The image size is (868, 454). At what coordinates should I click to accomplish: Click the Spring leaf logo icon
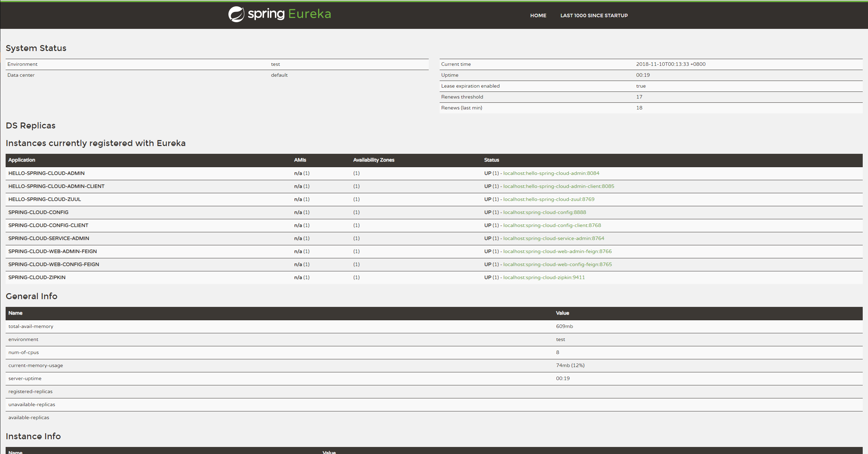pyautogui.click(x=236, y=14)
